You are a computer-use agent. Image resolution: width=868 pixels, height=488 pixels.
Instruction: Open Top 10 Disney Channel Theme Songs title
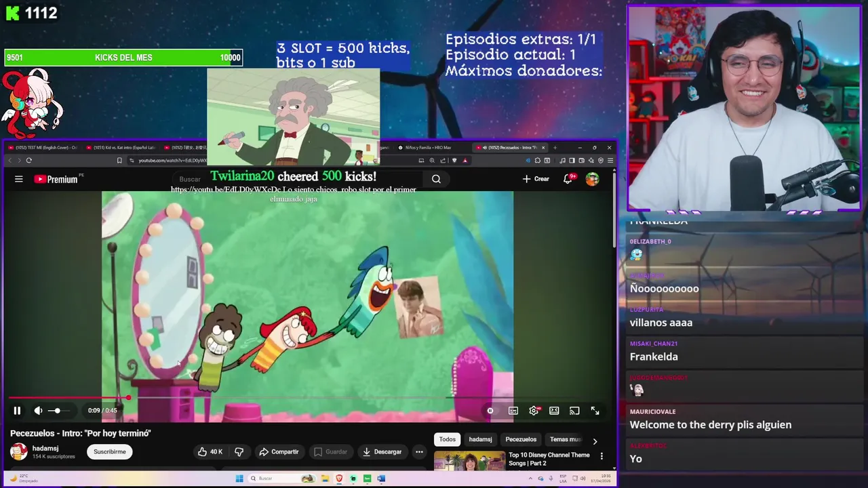549,459
